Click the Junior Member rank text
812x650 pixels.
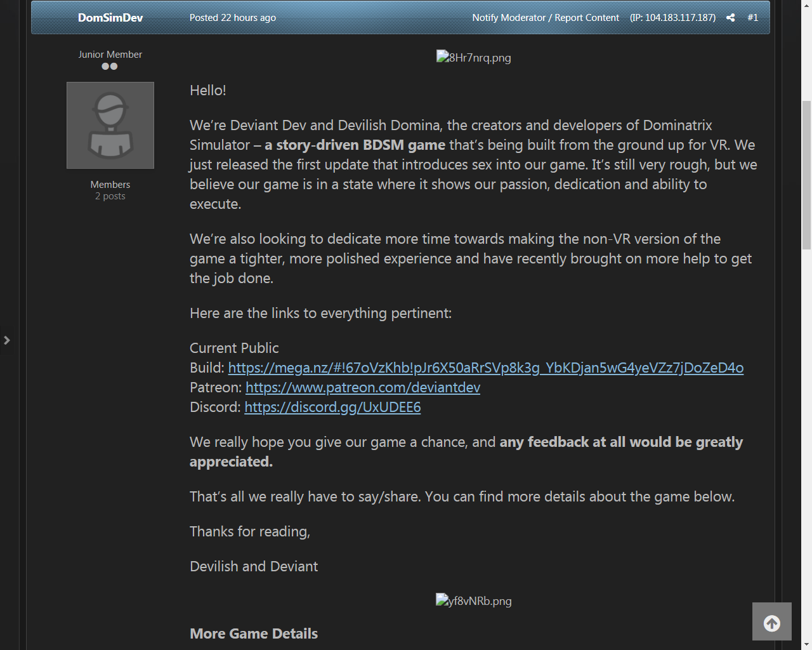pos(110,55)
